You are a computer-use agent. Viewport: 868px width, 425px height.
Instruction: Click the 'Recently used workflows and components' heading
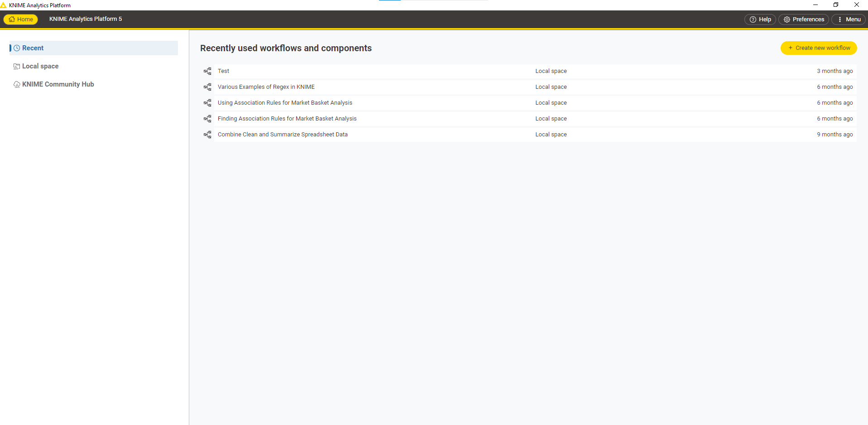click(286, 48)
